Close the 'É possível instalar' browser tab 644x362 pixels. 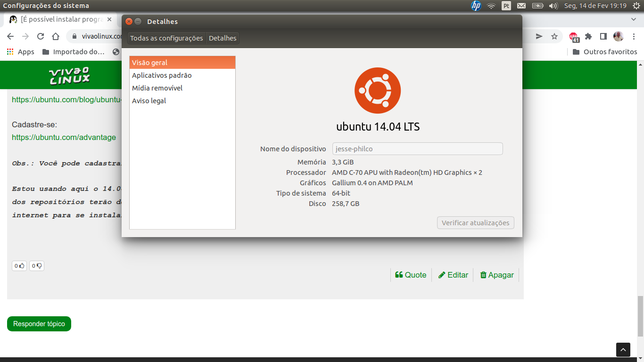click(x=110, y=19)
